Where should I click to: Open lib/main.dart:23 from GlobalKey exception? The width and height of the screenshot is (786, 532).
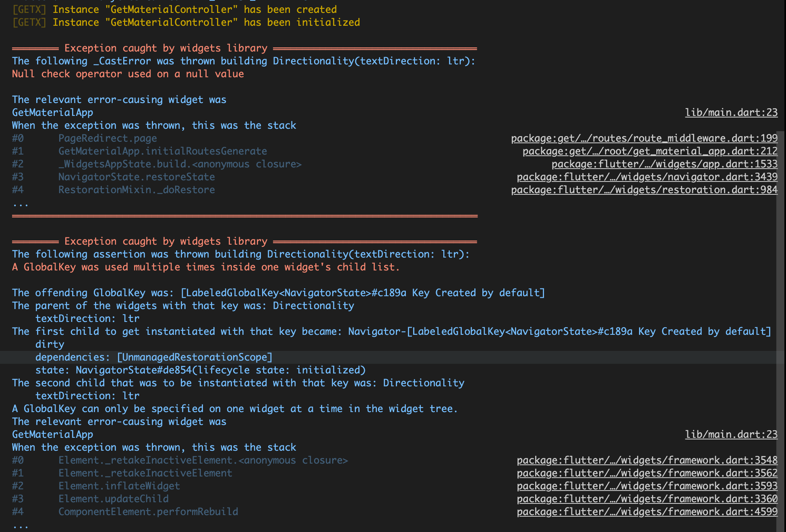[731, 434]
